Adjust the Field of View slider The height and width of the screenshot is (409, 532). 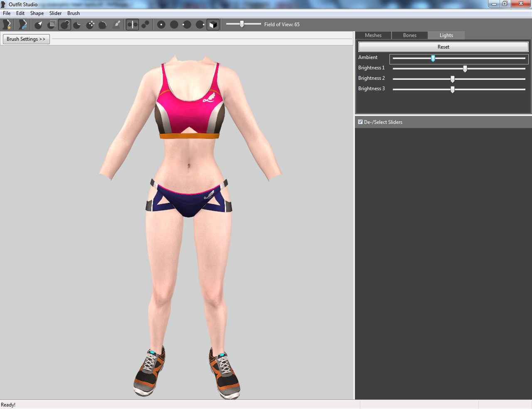[243, 24]
